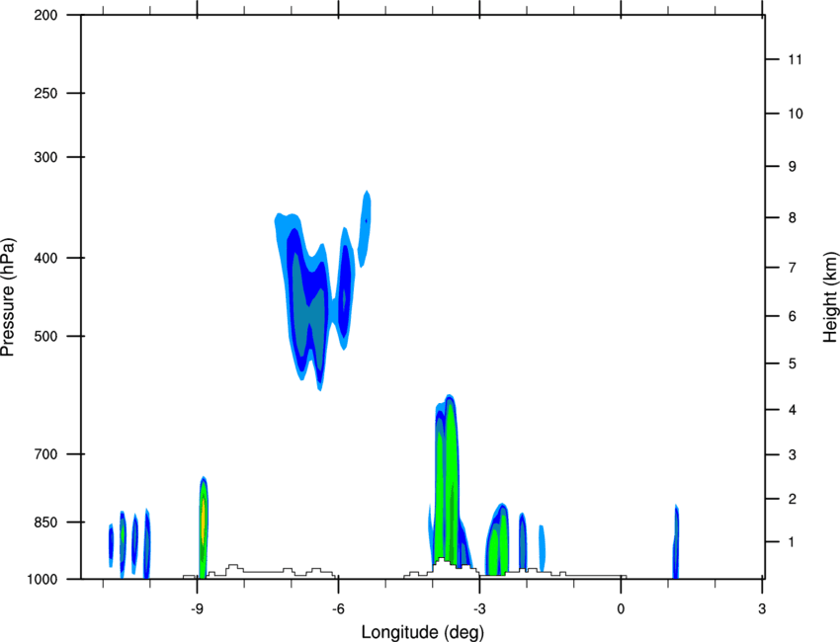840x642 pixels.
Task: Pick the 5 km height tick label
Action: click(x=793, y=364)
